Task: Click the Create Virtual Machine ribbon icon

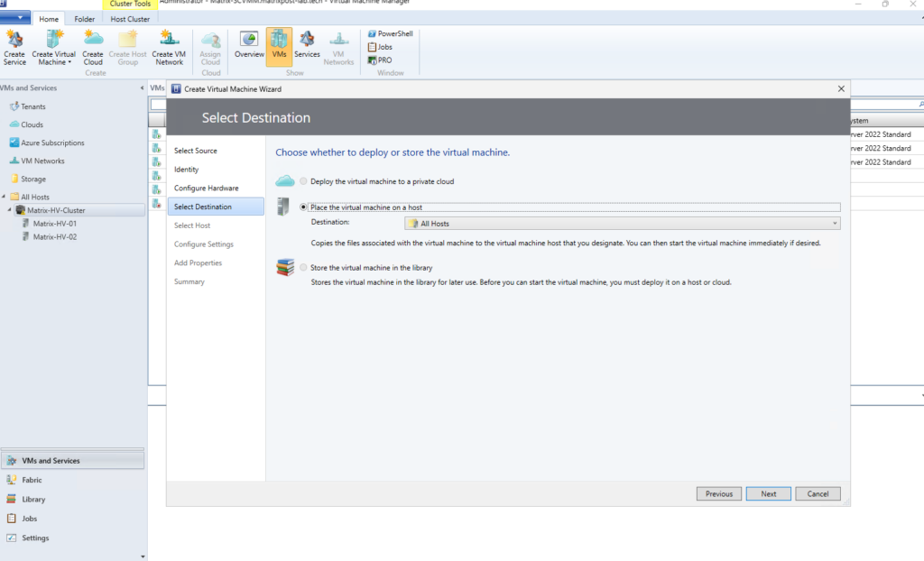Action: [x=53, y=48]
